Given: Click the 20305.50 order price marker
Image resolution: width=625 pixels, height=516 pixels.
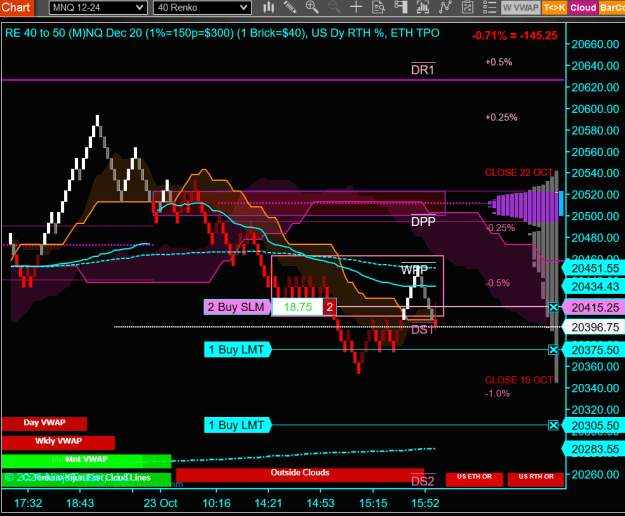Looking at the screenshot, I should click(x=594, y=425).
